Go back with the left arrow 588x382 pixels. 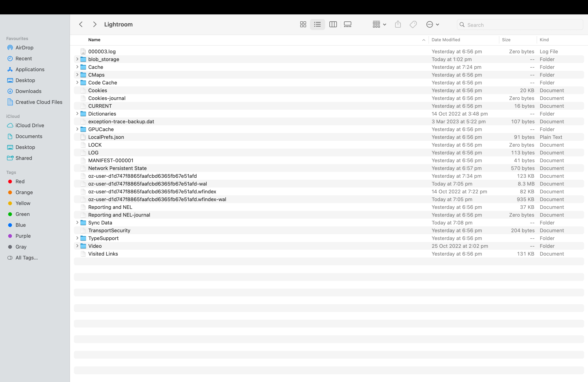click(x=81, y=25)
